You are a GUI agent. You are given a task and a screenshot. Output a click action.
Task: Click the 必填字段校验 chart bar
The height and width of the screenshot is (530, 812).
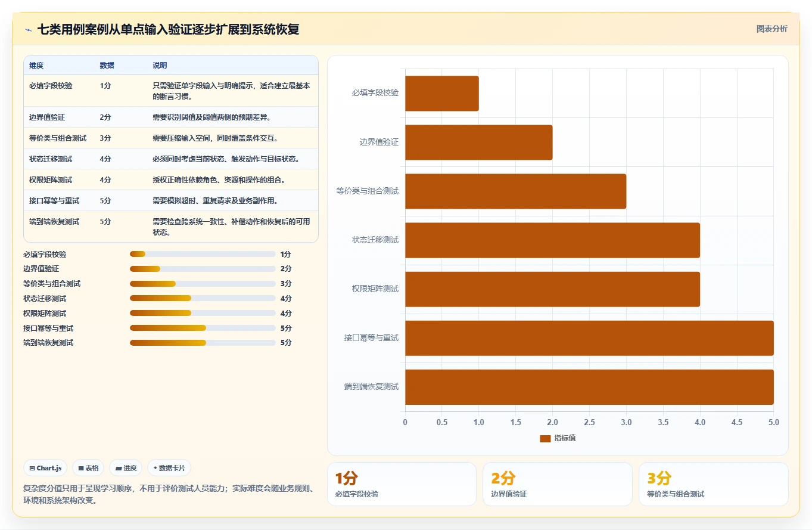pyautogui.click(x=442, y=93)
